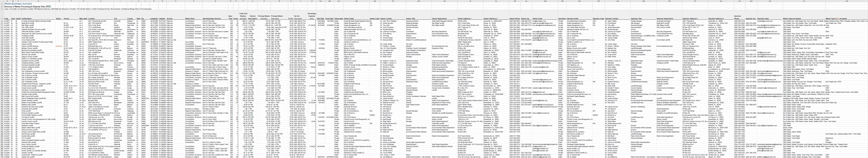Image resolution: width=868 pixels, height=158 pixels.
Task: Click the 'Acres' heading cell
Action: coord(236,19)
